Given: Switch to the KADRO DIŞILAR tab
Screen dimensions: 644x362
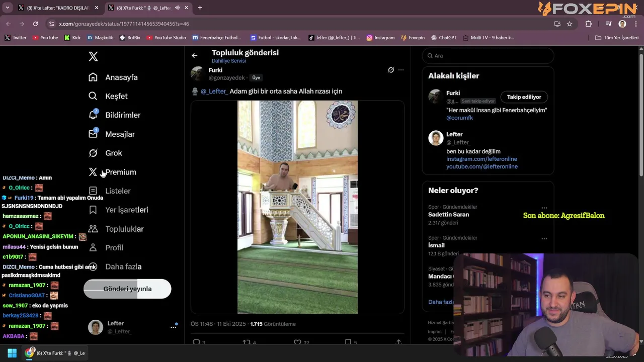Looking at the screenshot, I should click(x=58, y=8).
